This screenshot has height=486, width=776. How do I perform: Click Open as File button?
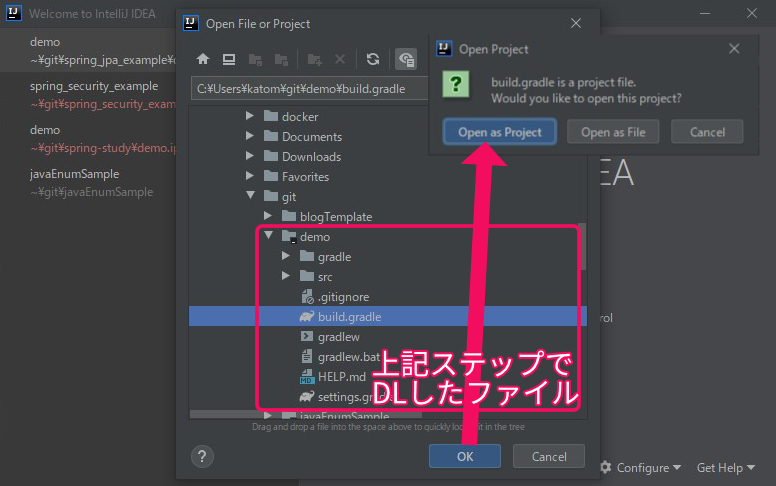coord(613,132)
